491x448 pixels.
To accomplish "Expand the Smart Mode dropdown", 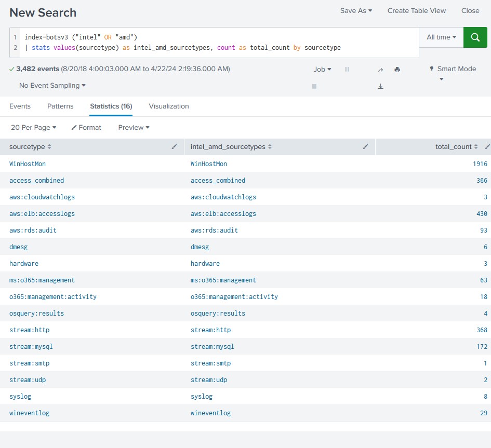I will tap(452, 70).
